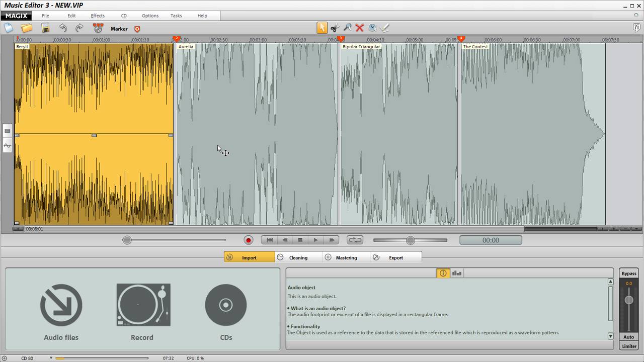Select the draw pencil tool
The image size is (644, 362).
click(385, 28)
